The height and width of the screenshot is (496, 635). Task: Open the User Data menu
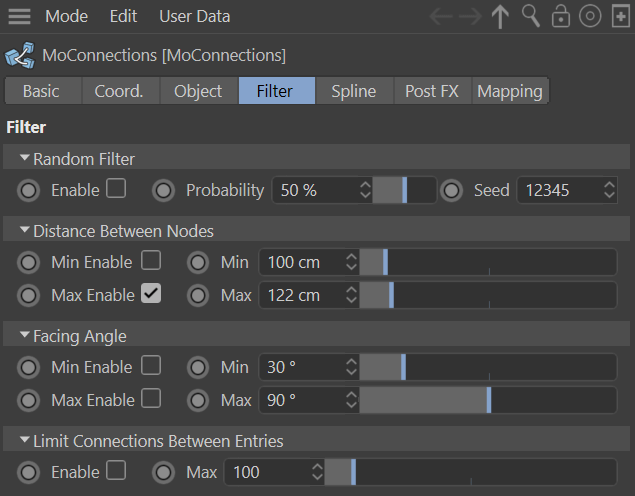click(194, 16)
